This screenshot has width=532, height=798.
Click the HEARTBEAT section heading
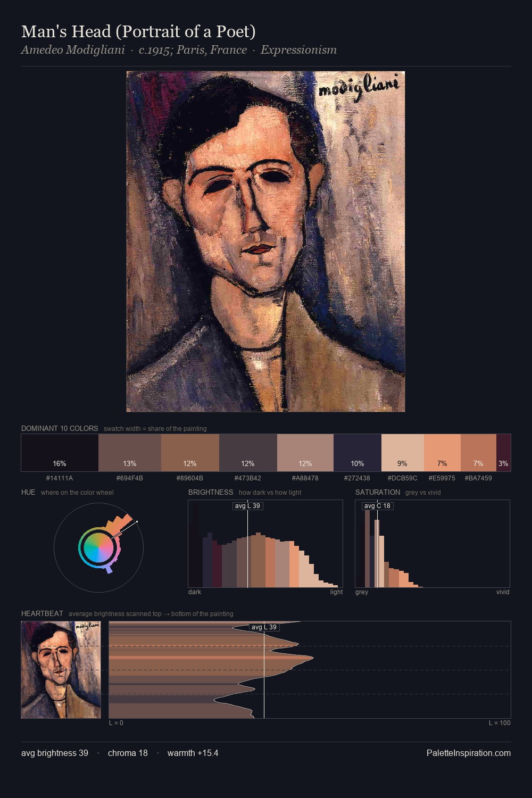point(42,613)
